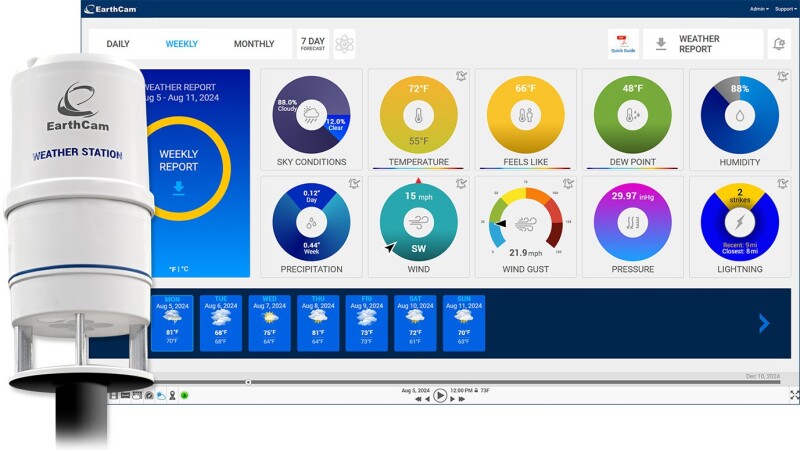Open the 7 Day Forecast

[x=313, y=44]
